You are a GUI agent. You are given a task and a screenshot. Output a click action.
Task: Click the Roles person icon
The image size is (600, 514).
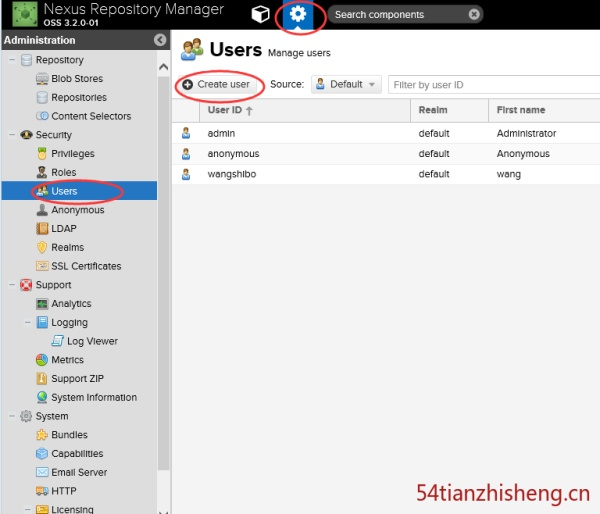click(42, 172)
